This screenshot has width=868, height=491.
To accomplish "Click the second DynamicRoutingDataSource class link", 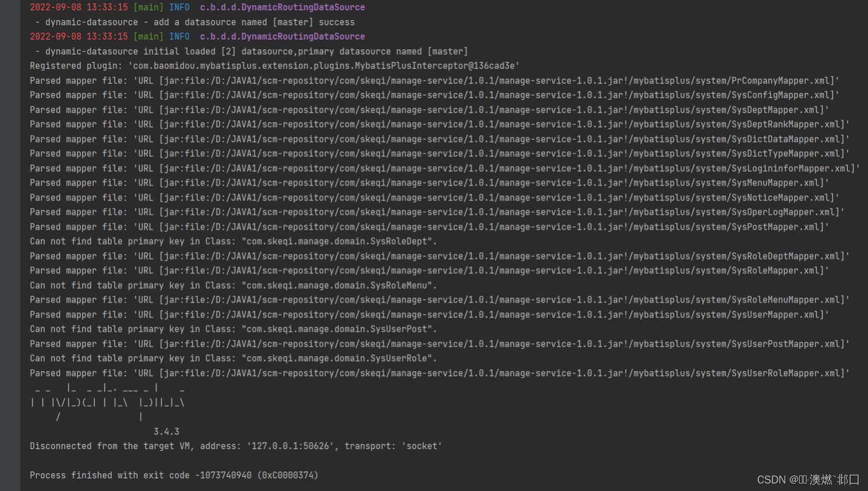I will pos(282,36).
